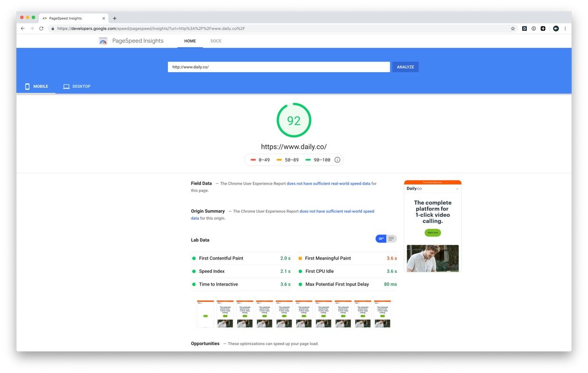
Task: Click the daily.co page preview screenshot
Action: pos(432,226)
